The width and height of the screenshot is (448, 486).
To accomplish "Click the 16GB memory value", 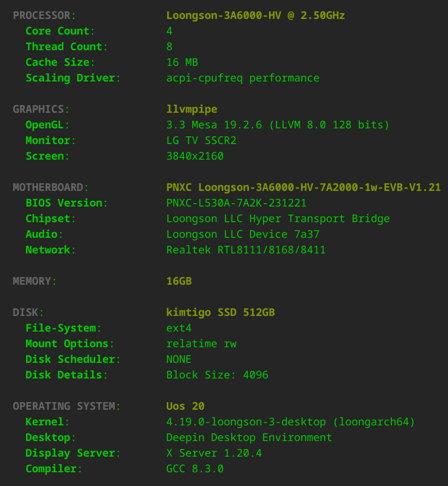I will pos(179,281).
